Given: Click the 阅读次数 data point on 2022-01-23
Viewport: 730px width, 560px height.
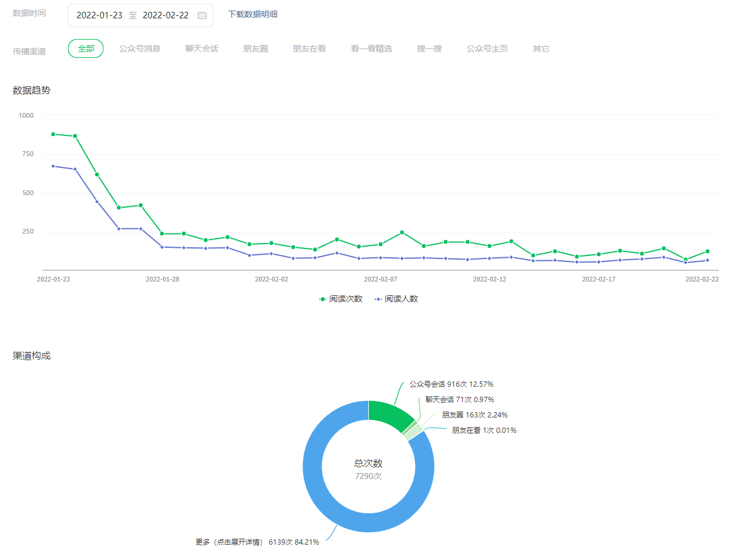Looking at the screenshot, I should pyautogui.click(x=53, y=134).
